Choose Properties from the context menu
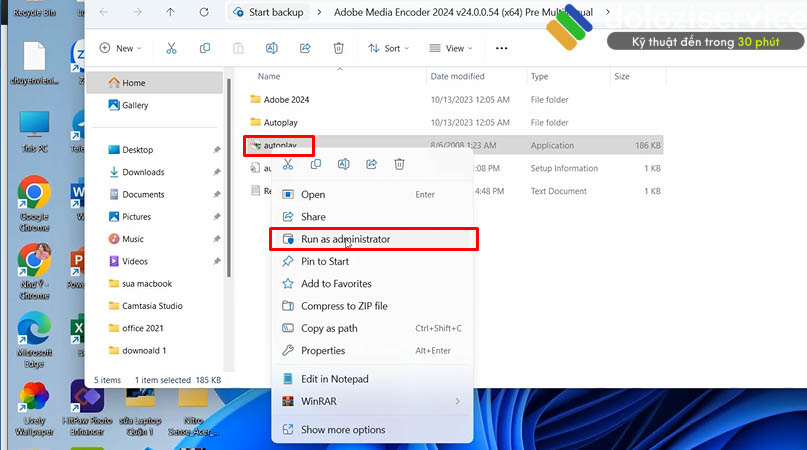Viewport: 807px width, 450px height. coord(323,351)
